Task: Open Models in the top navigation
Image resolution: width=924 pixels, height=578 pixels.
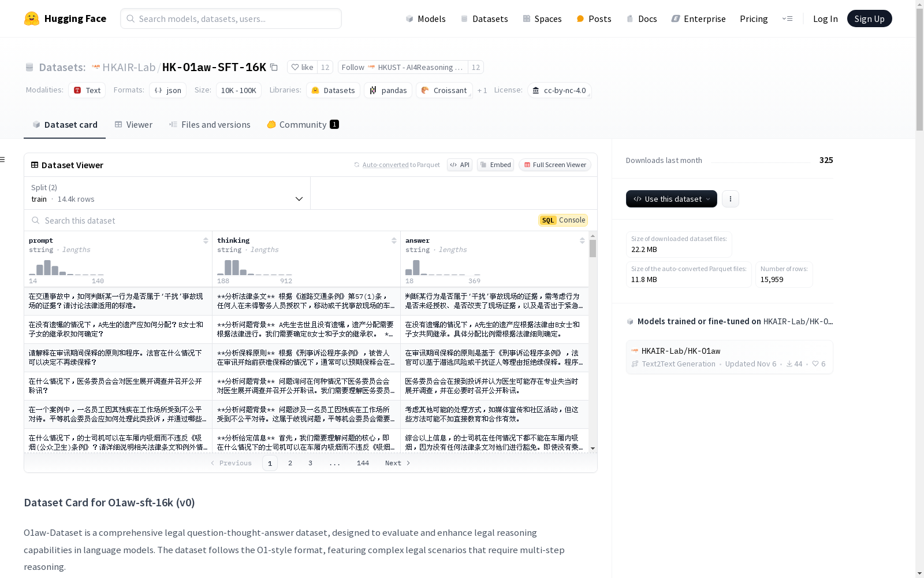Action: 426,18
